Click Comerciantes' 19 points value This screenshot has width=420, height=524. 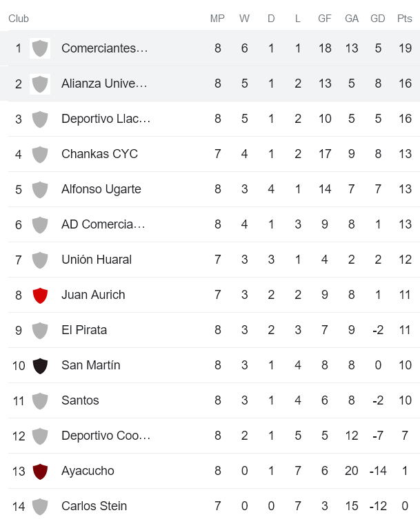(405, 48)
